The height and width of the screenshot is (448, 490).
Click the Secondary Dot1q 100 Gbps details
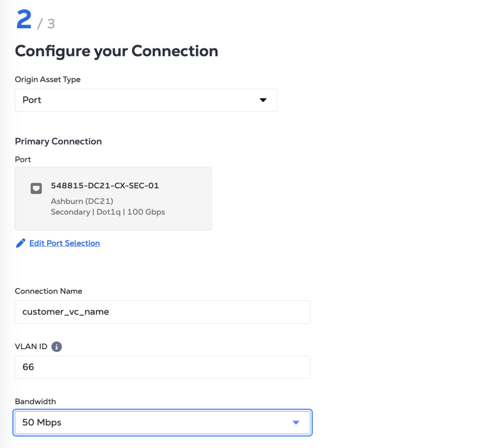point(108,212)
